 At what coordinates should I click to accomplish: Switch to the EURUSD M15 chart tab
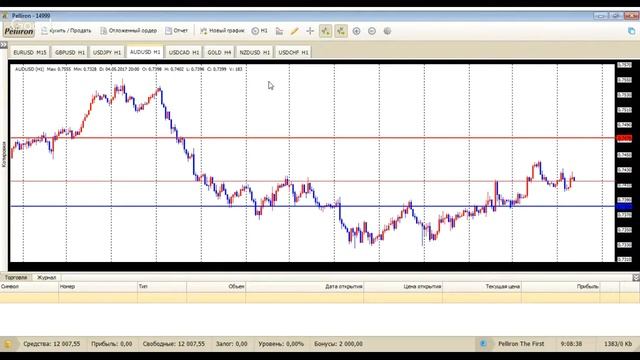click(x=29, y=52)
